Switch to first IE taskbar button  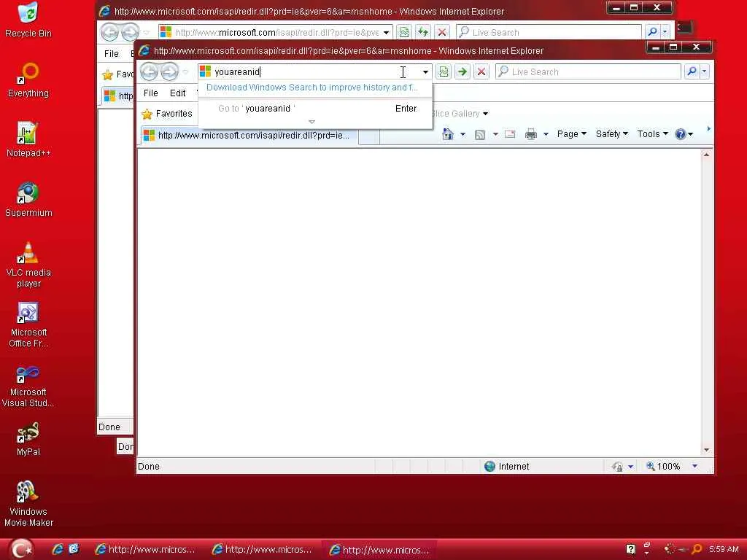146,550
